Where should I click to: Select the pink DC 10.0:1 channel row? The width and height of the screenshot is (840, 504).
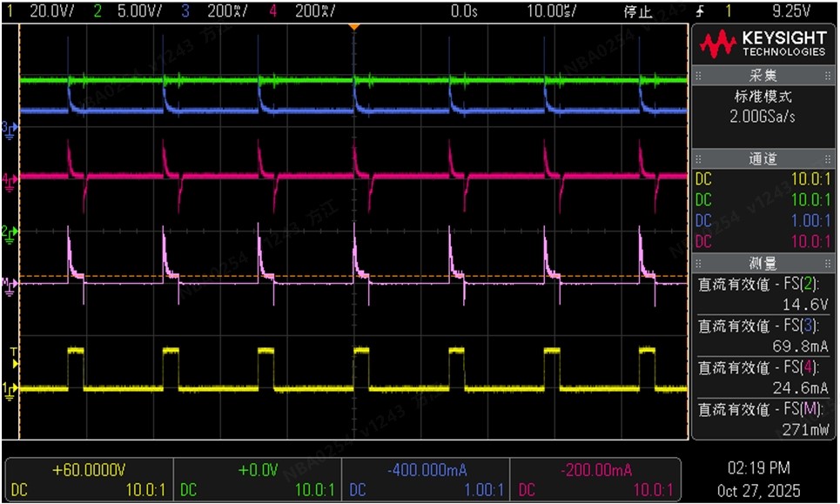(763, 242)
